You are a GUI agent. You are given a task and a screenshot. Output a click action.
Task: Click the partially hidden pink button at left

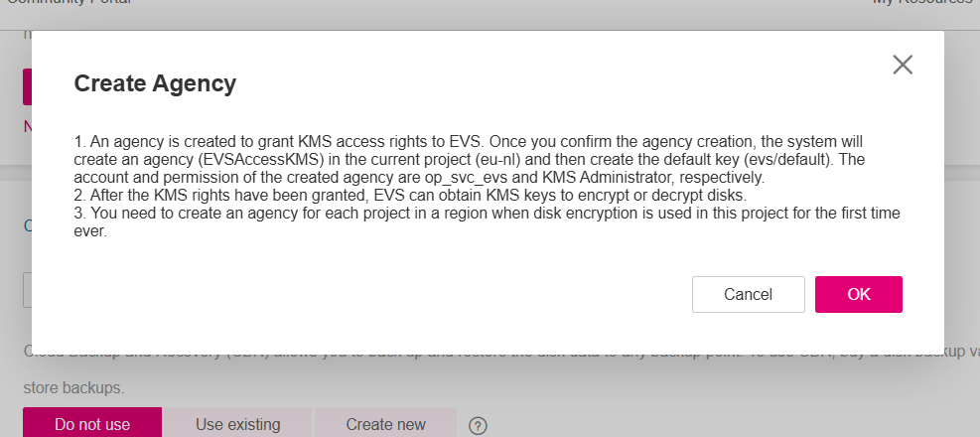[27, 86]
